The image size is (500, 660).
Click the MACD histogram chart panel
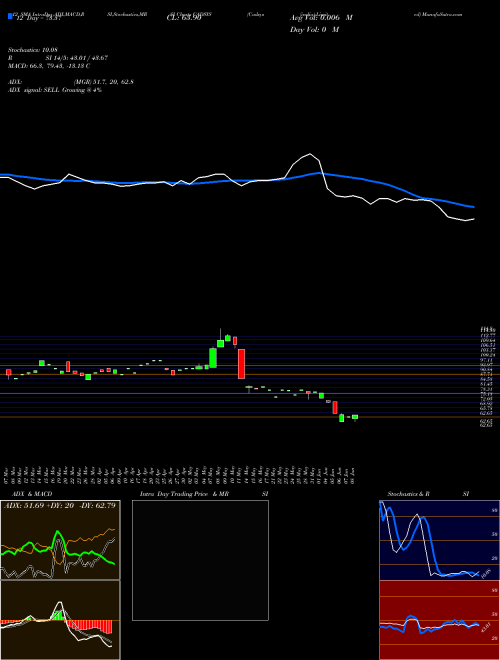(60, 620)
